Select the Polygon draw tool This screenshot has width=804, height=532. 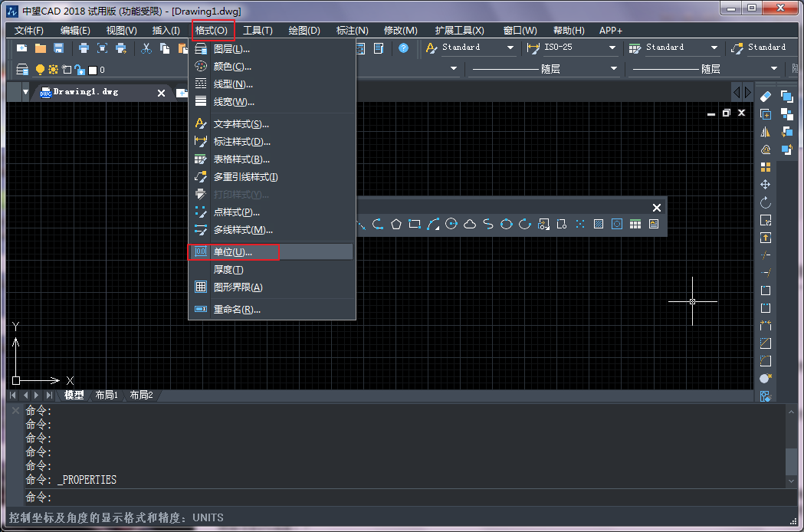[x=396, y=224]
